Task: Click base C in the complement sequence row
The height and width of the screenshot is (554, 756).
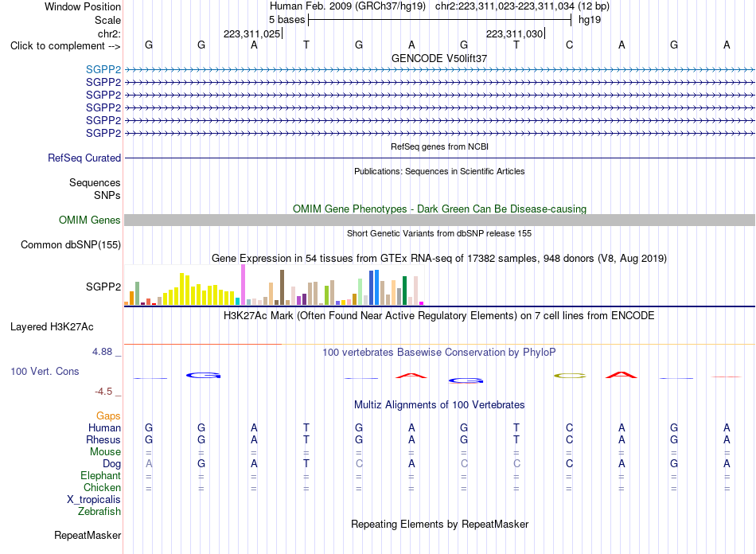Action: (x=569, y=45)
